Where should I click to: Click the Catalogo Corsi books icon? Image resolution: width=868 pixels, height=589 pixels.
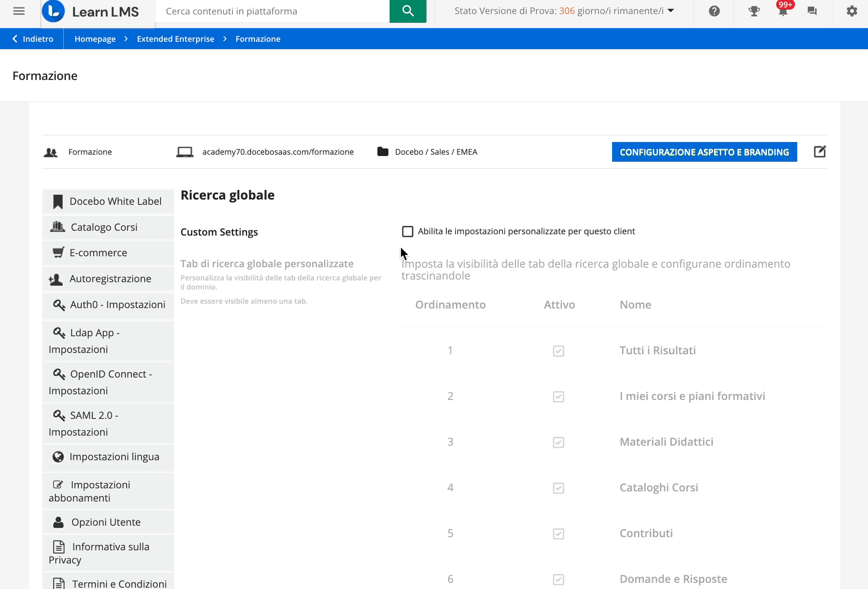pos(58,227)
